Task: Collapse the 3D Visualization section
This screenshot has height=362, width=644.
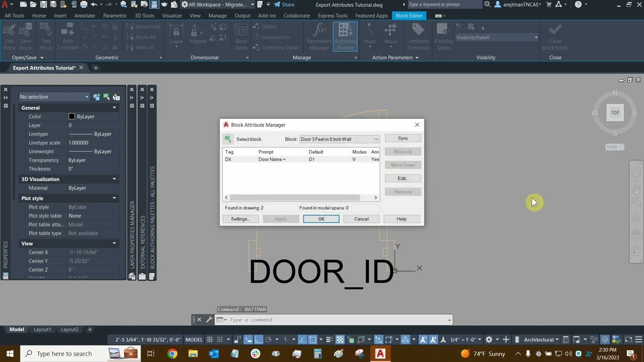Action: point(114,179)
